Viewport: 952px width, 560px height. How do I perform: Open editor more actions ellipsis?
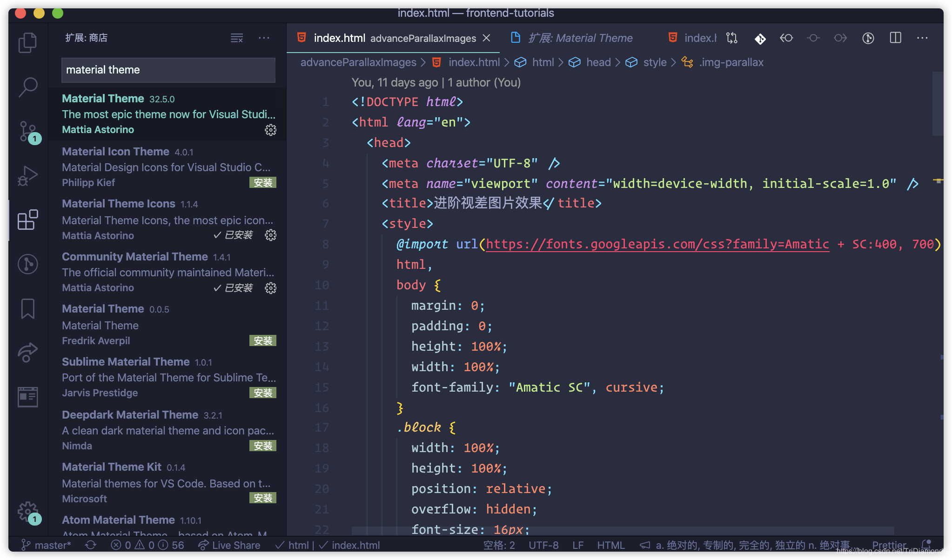[922, 38]
